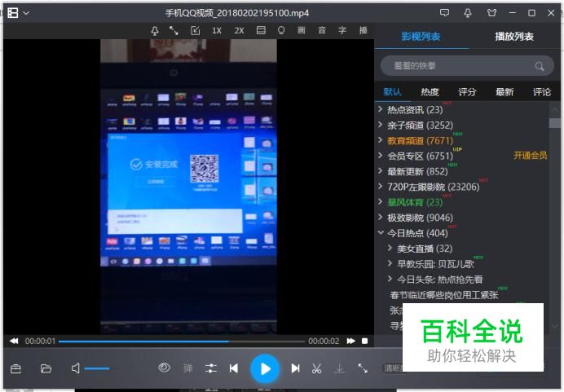Expand the 最新更新 (852) category

click(381, 171)
